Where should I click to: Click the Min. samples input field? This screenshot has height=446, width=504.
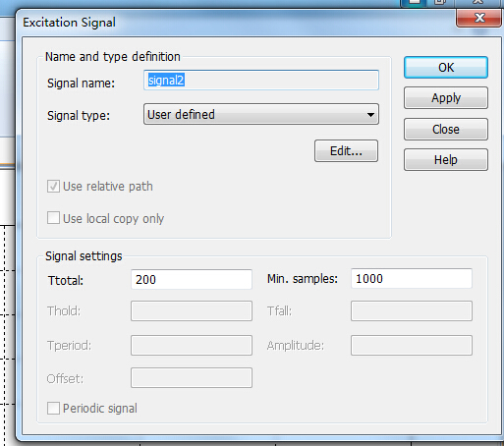[412, 279]
